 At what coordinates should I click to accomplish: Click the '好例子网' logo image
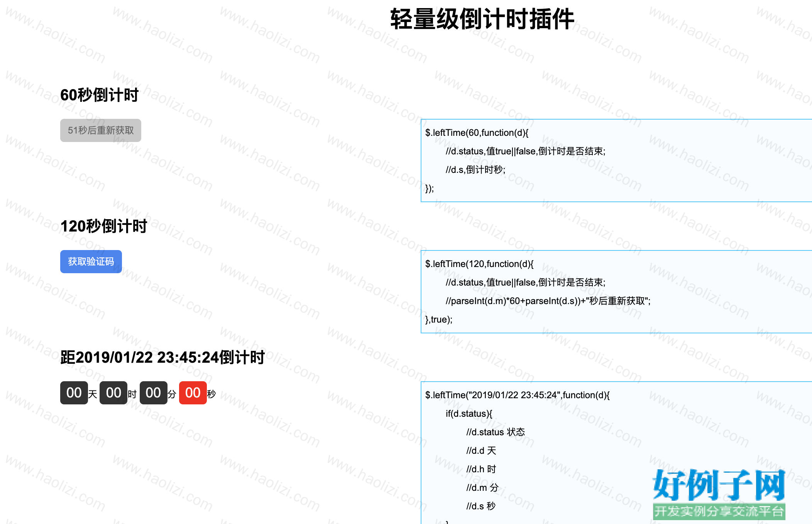tap(719, 494)
